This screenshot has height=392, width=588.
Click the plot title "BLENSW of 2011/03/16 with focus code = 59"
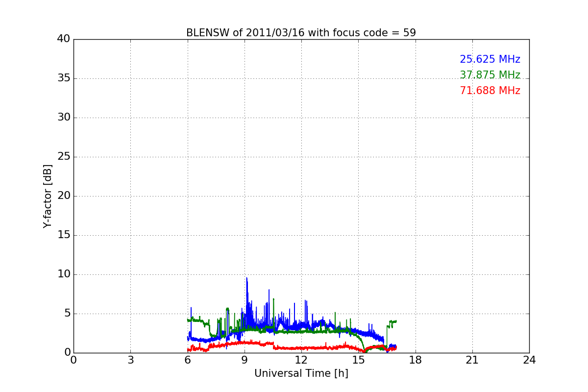[301, 33]
